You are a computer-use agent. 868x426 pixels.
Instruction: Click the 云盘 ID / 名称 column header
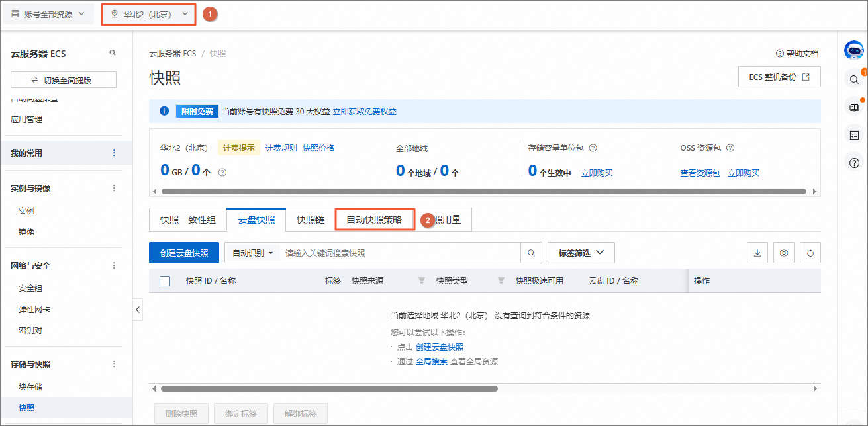click(613, 281)
